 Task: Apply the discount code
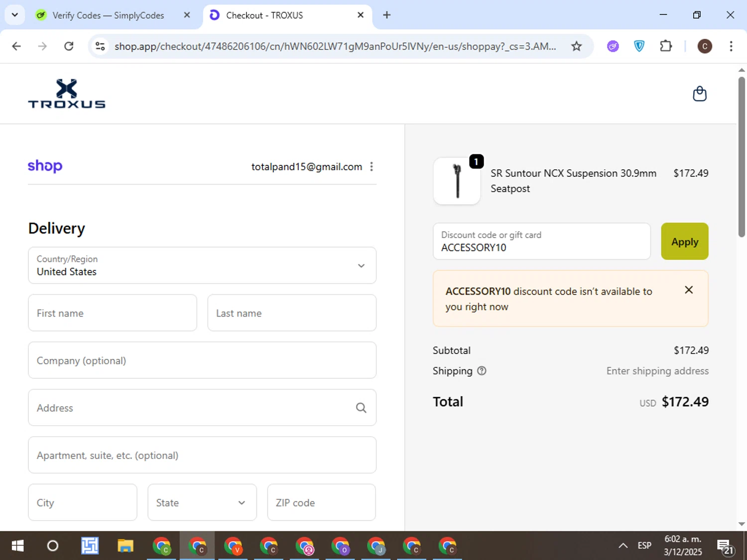tap(685, 241)
